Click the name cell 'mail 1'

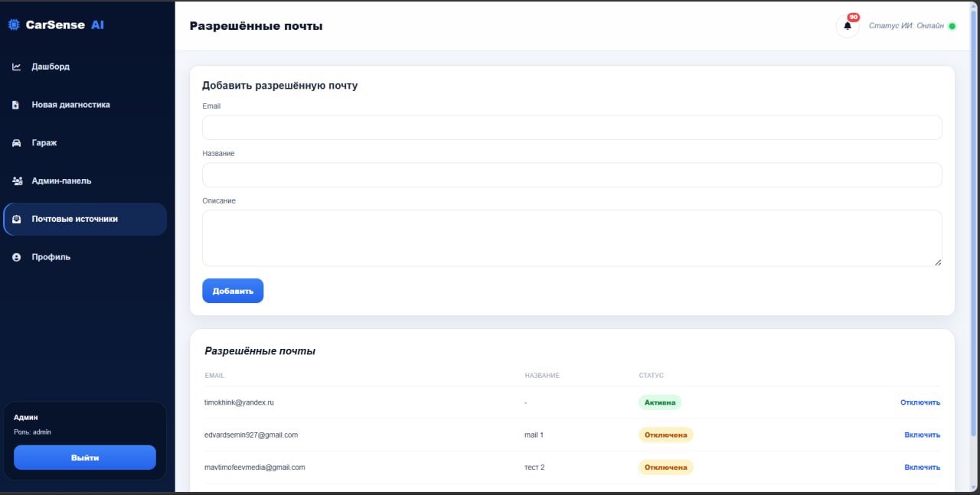[x=534, y=435]
